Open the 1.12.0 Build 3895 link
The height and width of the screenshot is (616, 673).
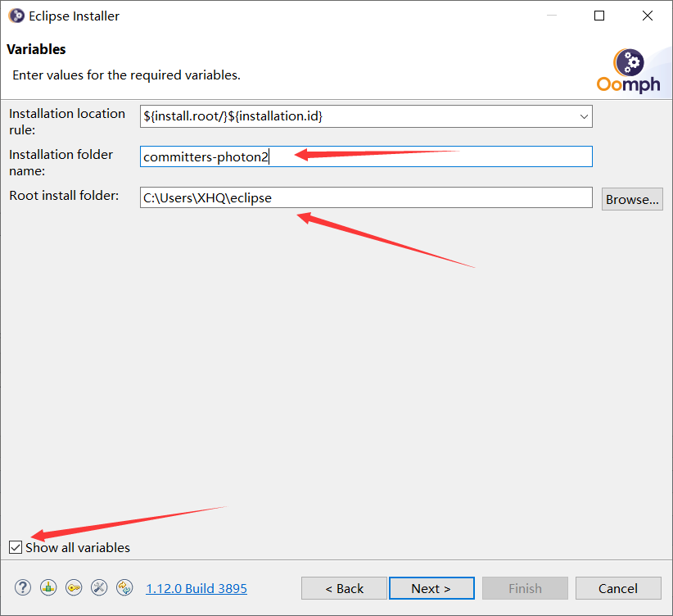click(x=196, y=588)
